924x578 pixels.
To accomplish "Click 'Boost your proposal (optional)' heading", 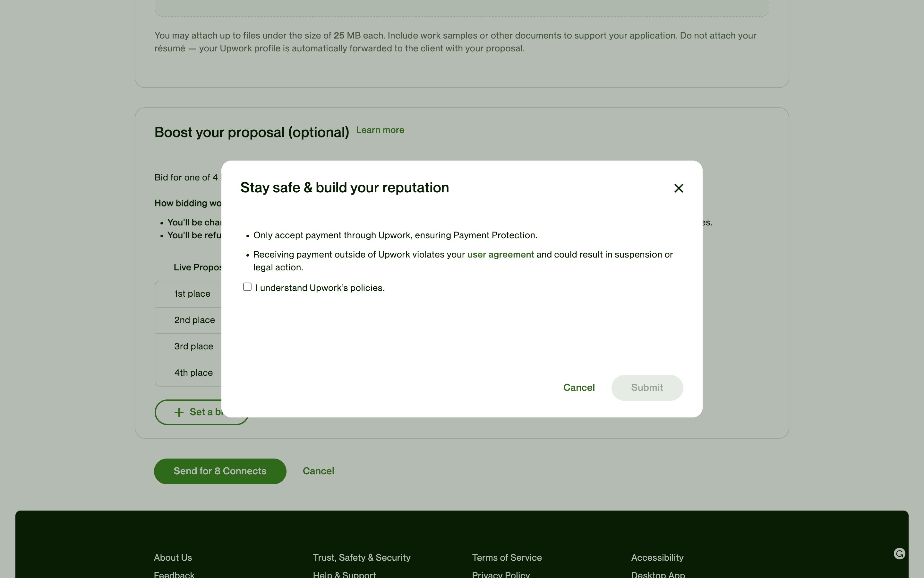I will coord(252,132).
